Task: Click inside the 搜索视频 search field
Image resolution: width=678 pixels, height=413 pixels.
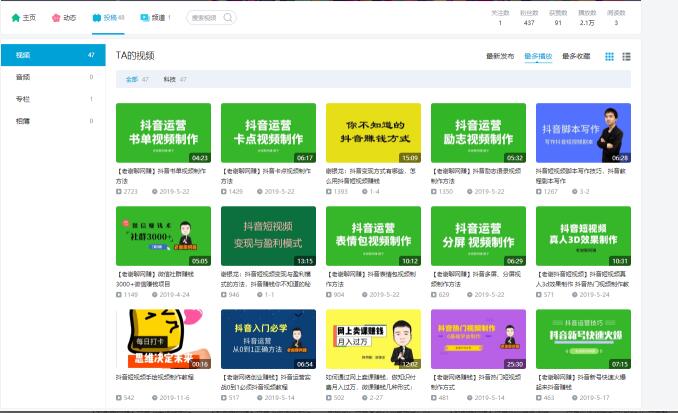Action: [x=205, y=17]
